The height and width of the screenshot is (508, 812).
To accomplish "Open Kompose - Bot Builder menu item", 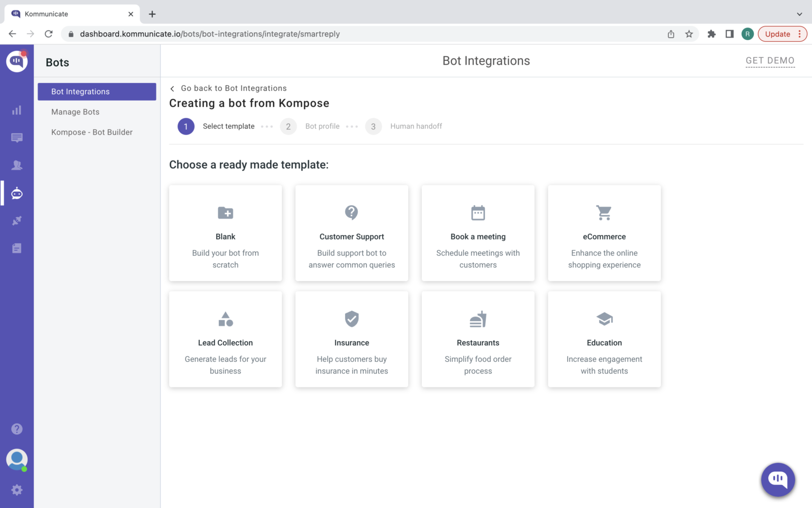I will click(91, 132).
